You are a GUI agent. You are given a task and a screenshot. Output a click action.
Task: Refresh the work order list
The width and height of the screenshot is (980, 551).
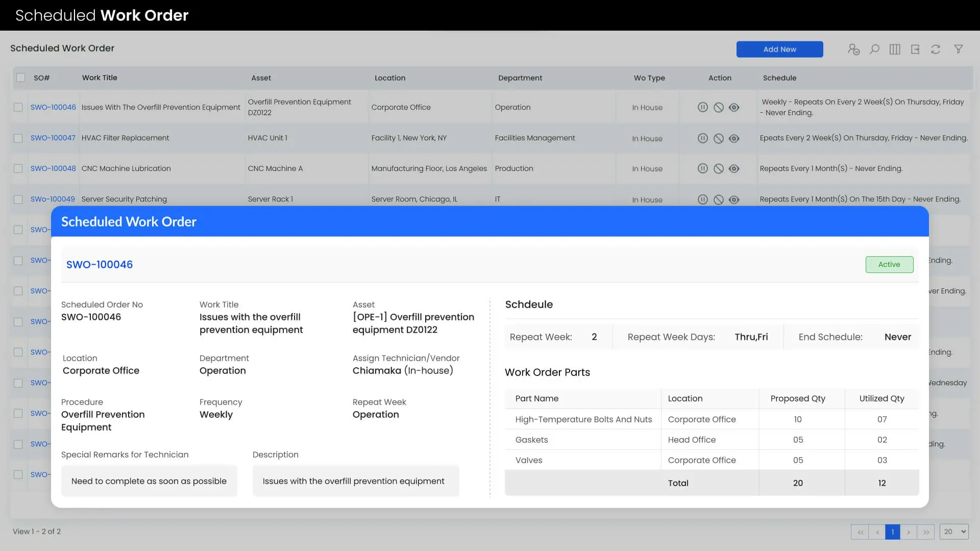(936, 49)
